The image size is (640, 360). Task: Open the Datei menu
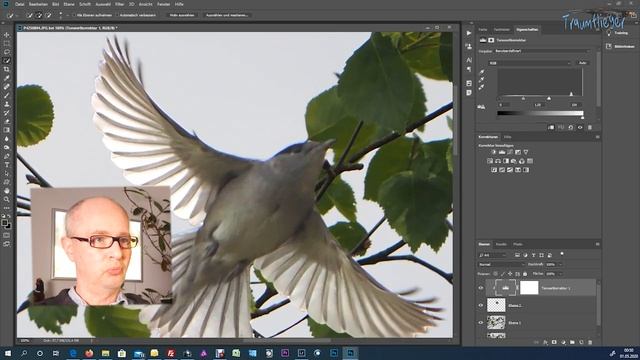click(x=20, y=4)
